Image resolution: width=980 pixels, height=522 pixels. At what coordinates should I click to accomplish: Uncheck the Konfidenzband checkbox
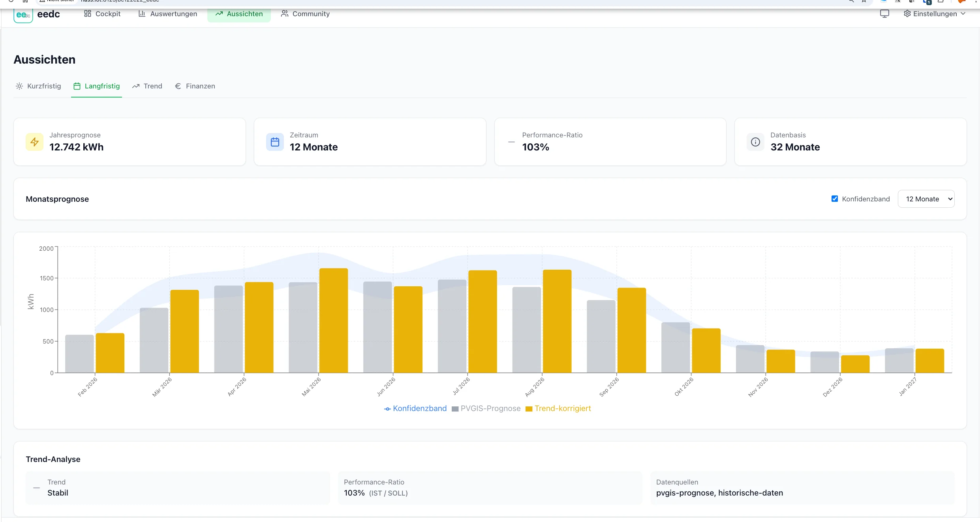(835, 199)
